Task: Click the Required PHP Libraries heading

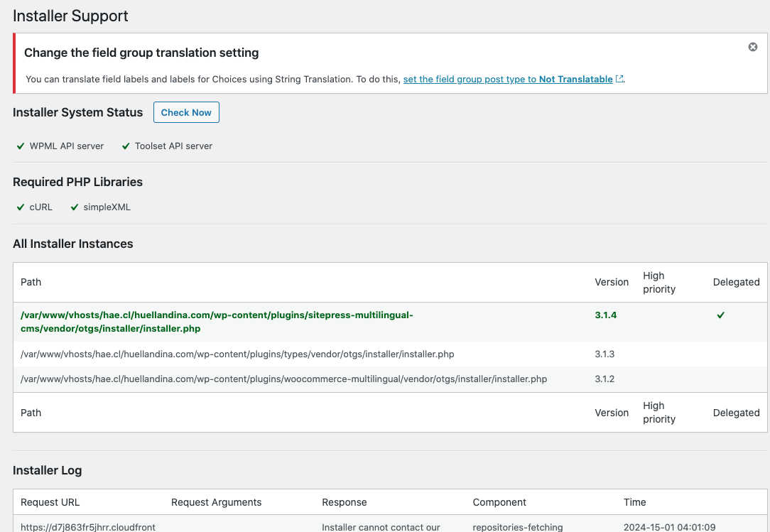Action: point(77,182)
